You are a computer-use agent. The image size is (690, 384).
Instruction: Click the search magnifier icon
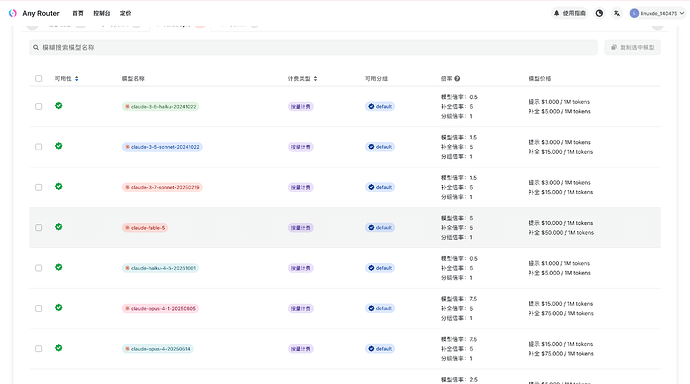point(36,48)
